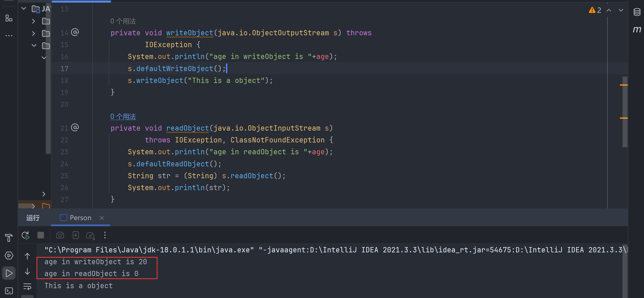
Task: Click the profiler attach icon
Action: click(x=90, y=235)
